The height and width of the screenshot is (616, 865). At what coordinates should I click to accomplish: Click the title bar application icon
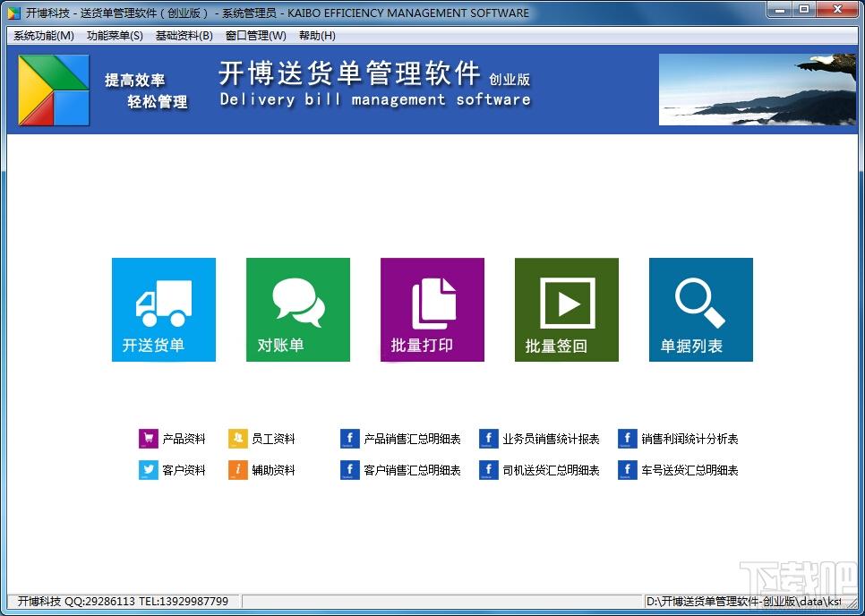point(13,13)
